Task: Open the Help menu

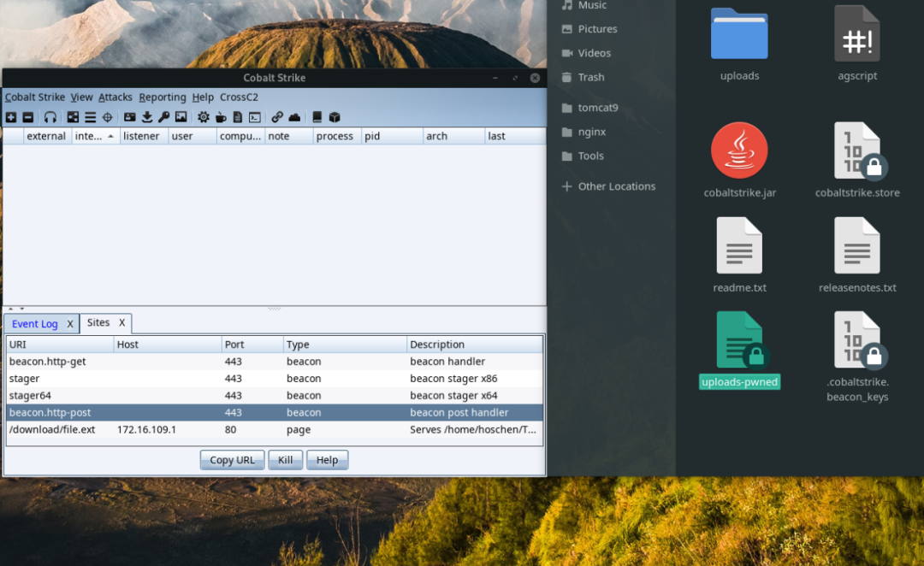Action: click(203, 97)
